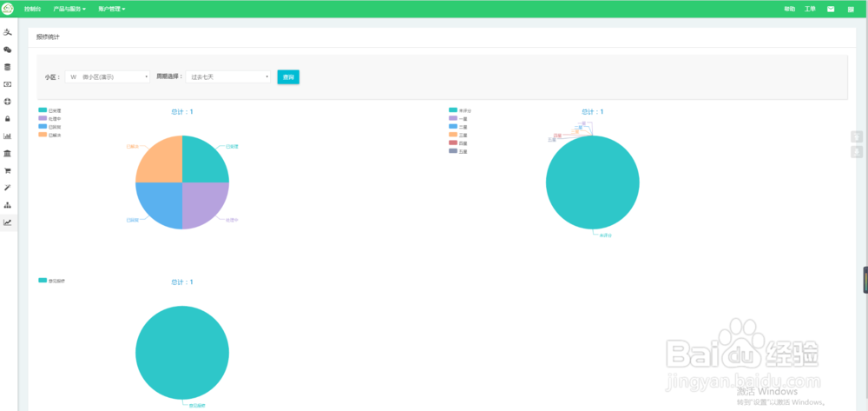Image resolution: width=868 pixels, height=411 pixels.
Task: Toggle 二星 legend in rating chart
Action: (x=458, y=126)
